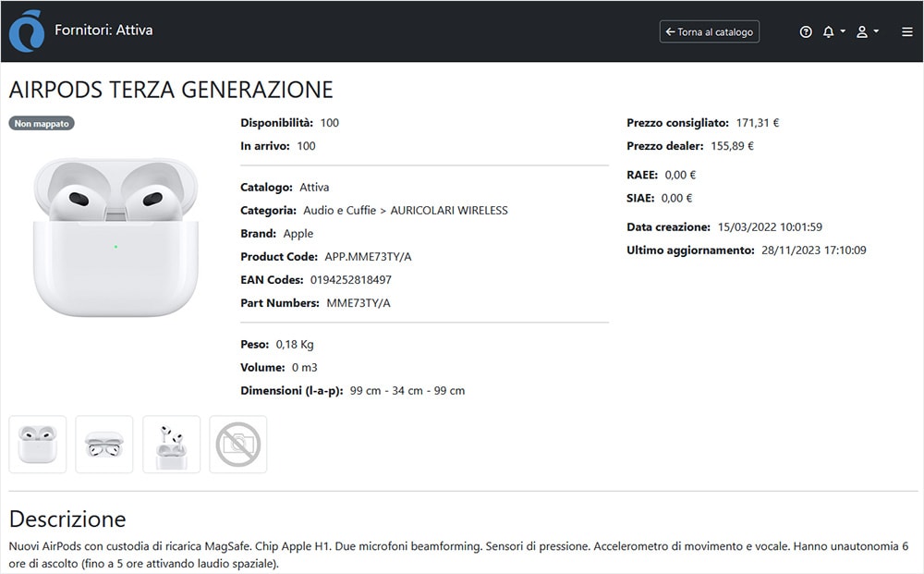Screen dimensions: 924x574
Task: Click the Torna al catalogo button
Action: tap(709, 31)
